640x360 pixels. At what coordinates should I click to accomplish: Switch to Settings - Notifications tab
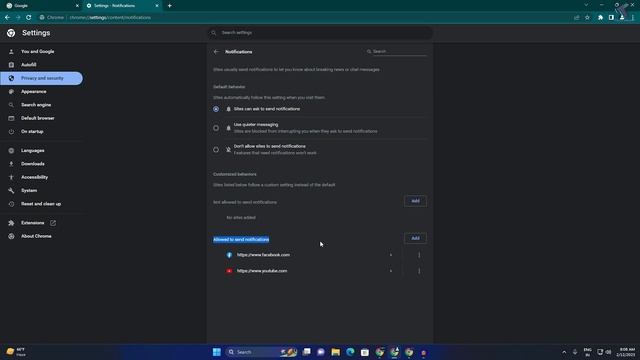122,6
